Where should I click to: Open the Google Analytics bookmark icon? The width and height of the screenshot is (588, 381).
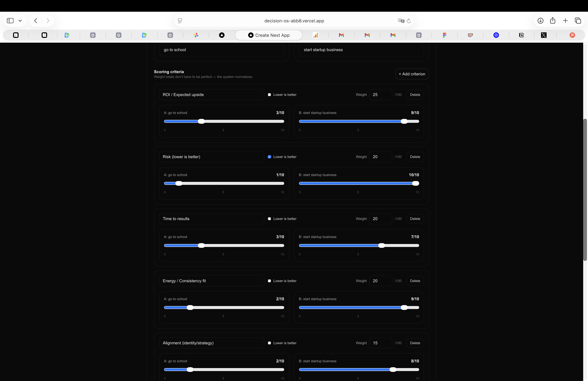tap(315, 35)
